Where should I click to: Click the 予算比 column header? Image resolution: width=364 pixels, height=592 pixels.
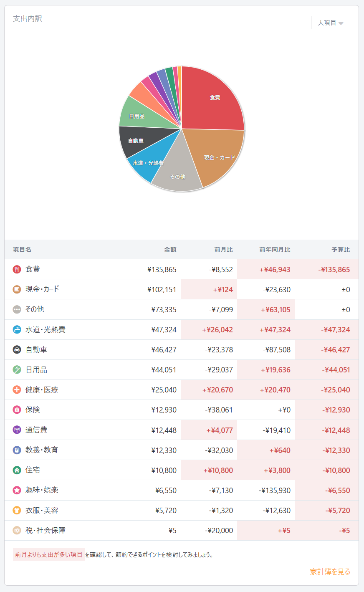click(x=341, y=250)
